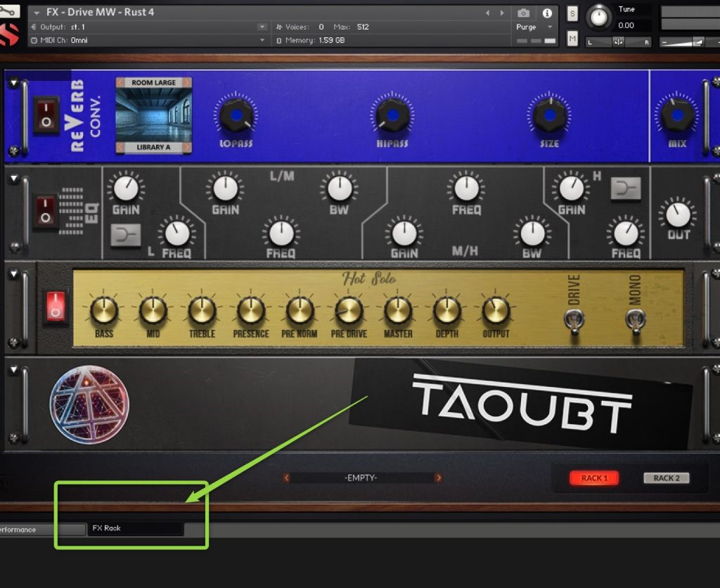The image size is (720, 588).
Task: Toggle the Reverb power switch
Action: coord(46,115)
